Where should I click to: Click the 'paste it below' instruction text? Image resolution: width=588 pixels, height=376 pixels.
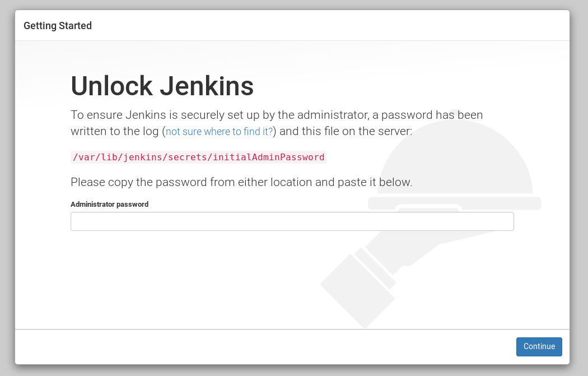click(x=241, y=182)
